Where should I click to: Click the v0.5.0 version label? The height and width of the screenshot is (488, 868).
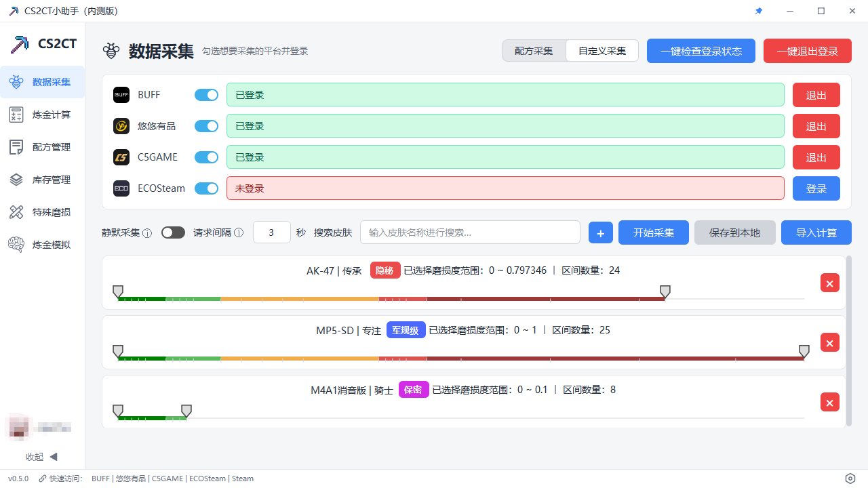pos(18,479)
